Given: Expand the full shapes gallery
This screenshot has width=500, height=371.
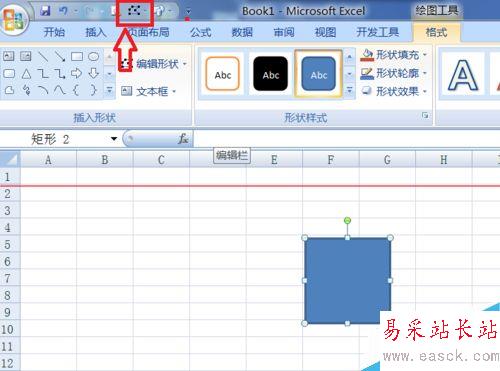Looking at the screenshot, I should pos(109,90).
